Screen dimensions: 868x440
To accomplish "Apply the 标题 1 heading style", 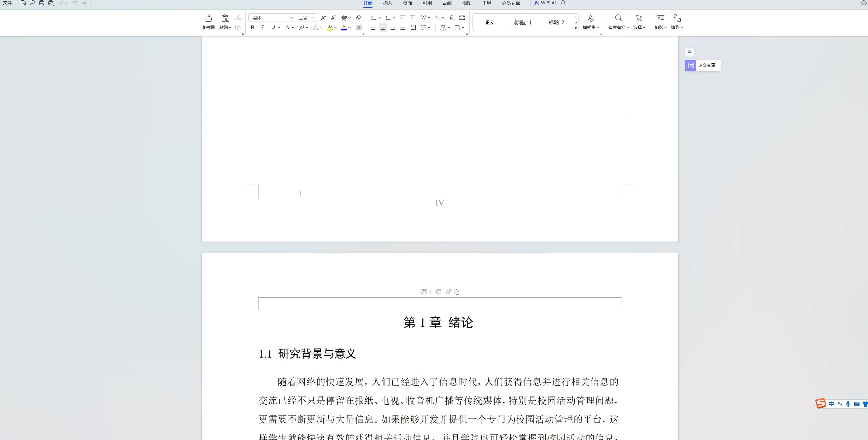I will 523,23.
